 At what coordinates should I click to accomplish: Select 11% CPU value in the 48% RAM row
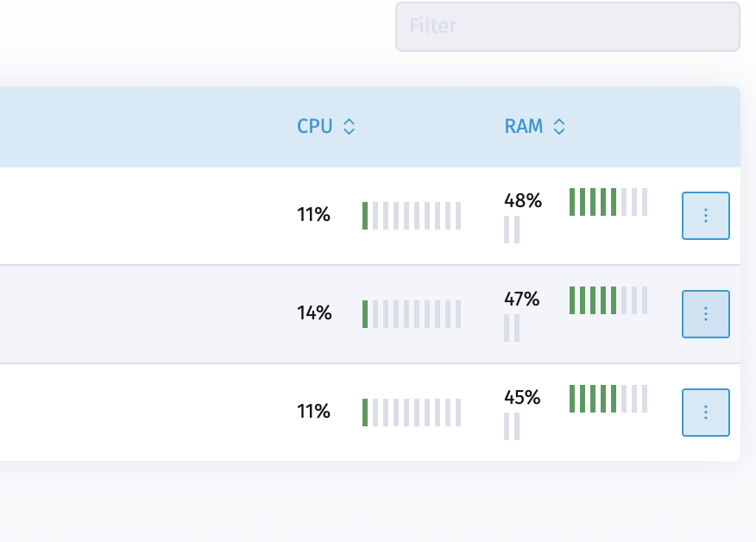coord(313,215)
